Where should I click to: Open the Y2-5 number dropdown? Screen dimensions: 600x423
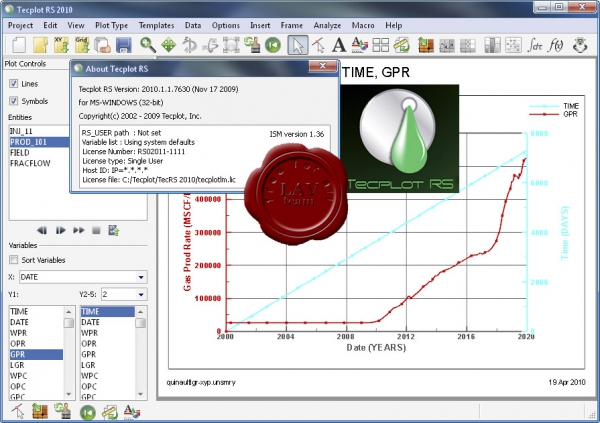tap(141, 294)
